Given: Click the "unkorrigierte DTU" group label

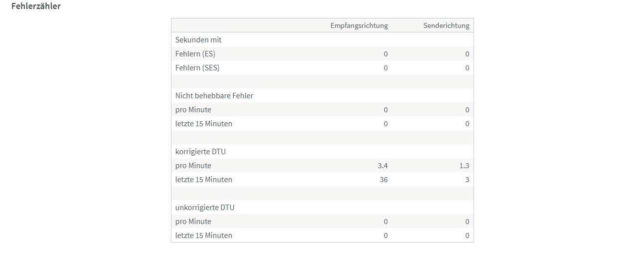Looking at the screenshot, I should click(204, 207).
